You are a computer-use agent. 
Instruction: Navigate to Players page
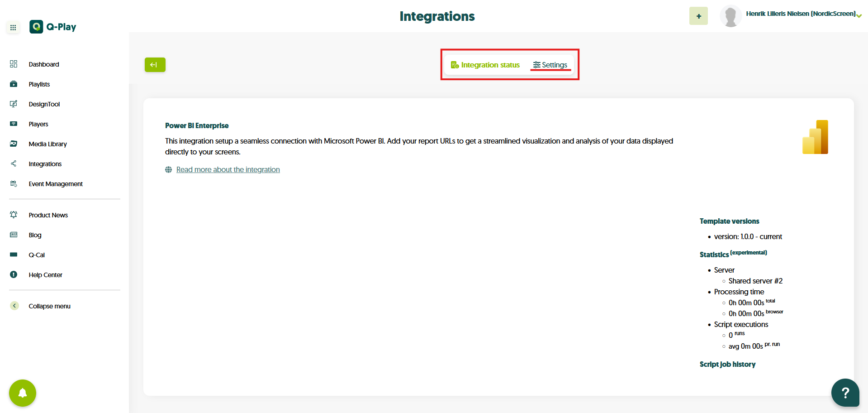pos(38,124)
